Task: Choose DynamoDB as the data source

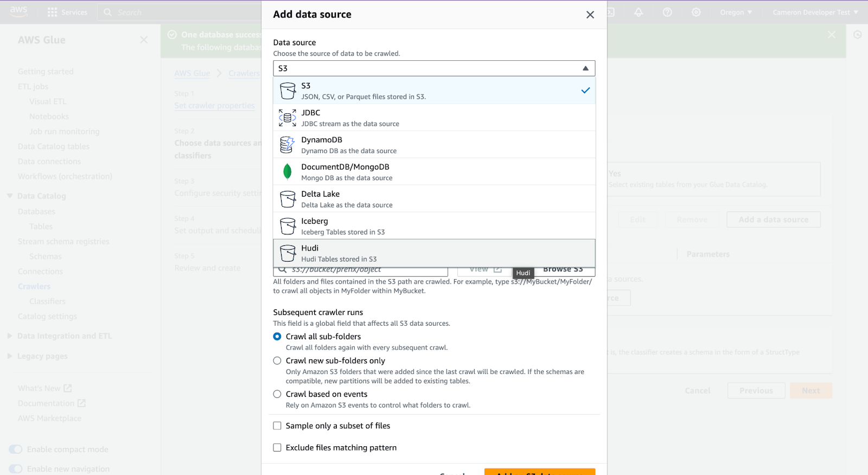Action: pos(434,145)
